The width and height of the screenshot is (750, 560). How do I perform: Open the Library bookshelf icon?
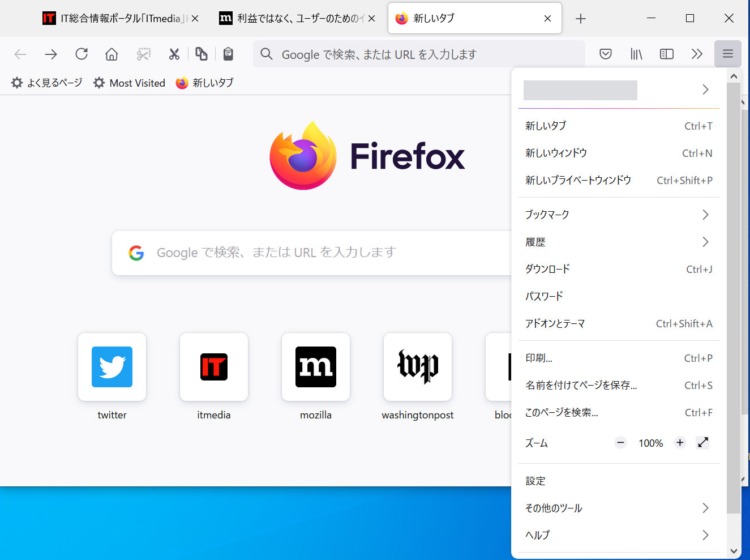636,54
